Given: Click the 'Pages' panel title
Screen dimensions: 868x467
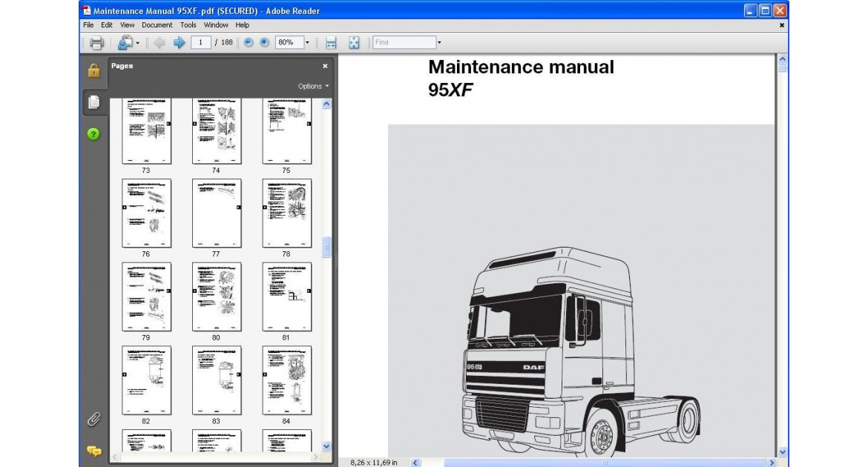Looking at the screenshot, I should point(122,66).
